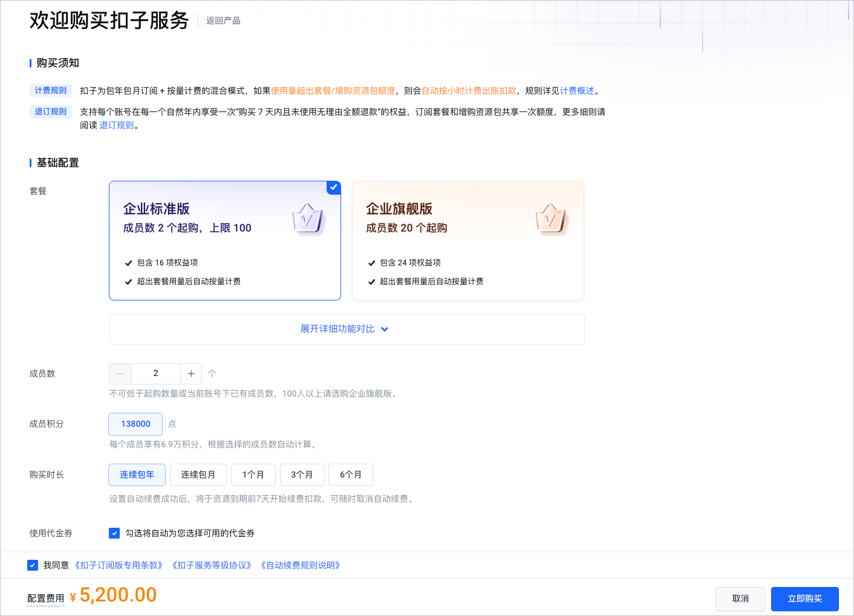This screenshot has width=854, height=616.
Task: Click the member count input field
Action: click(155, 374)
